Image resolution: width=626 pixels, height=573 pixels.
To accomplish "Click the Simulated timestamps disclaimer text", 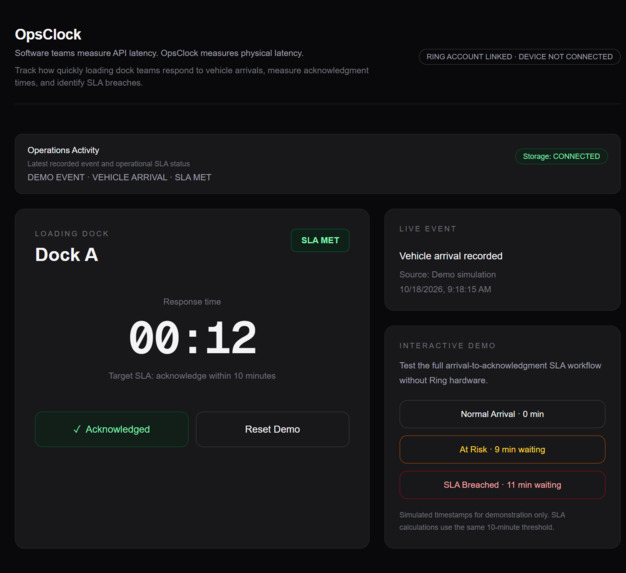I will 482,521.
